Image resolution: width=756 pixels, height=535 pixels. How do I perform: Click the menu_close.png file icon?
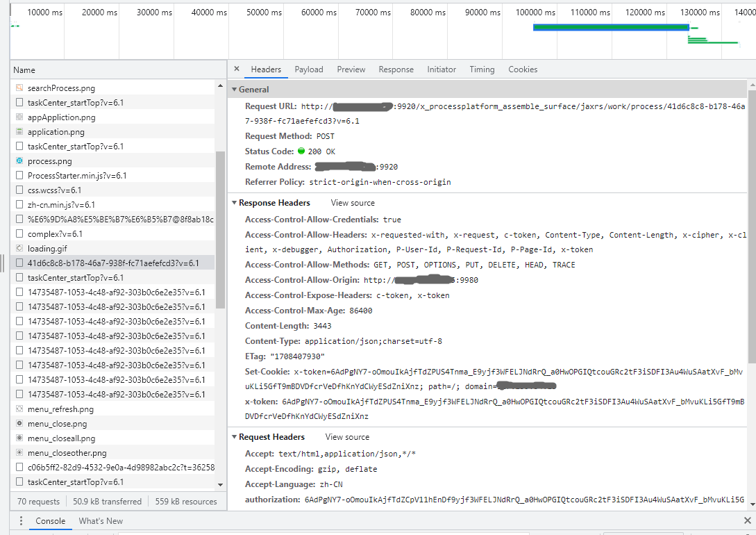(20, 424)
